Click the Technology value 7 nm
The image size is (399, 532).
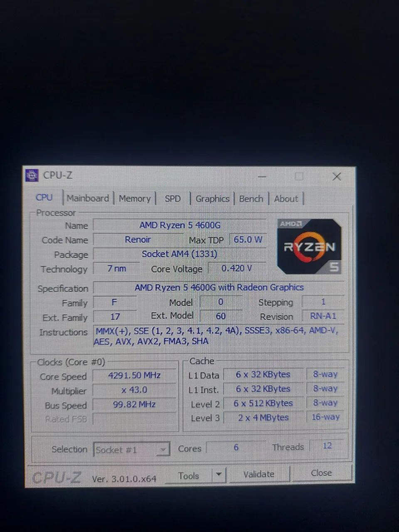pyautogui.click(x=116, y=268)
